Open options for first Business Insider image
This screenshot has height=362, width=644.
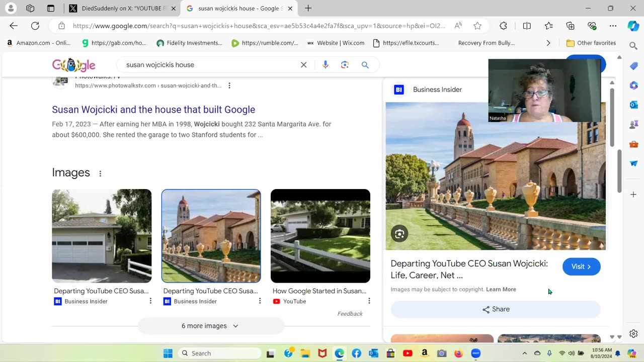coord(150,301)
